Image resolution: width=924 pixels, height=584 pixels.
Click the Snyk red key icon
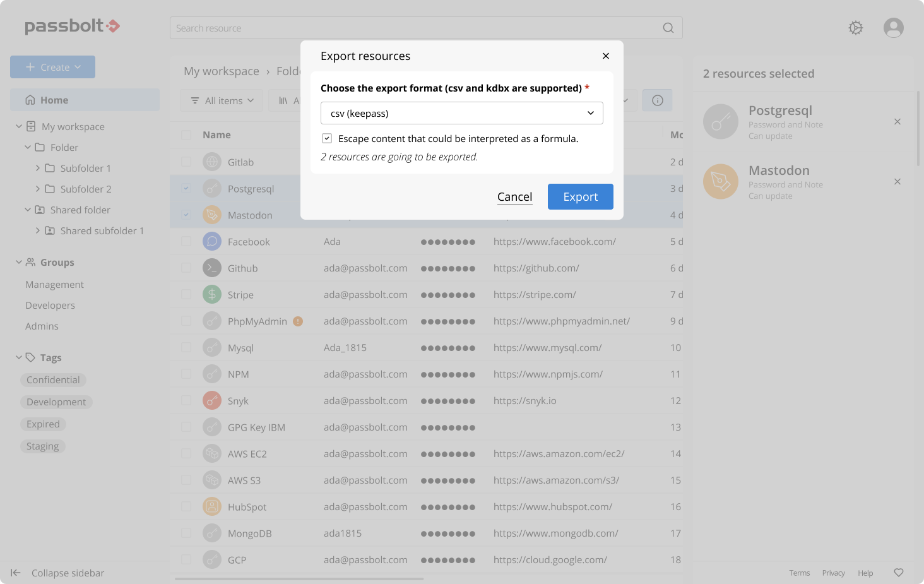pyautogui.click(x=212, y=401)
